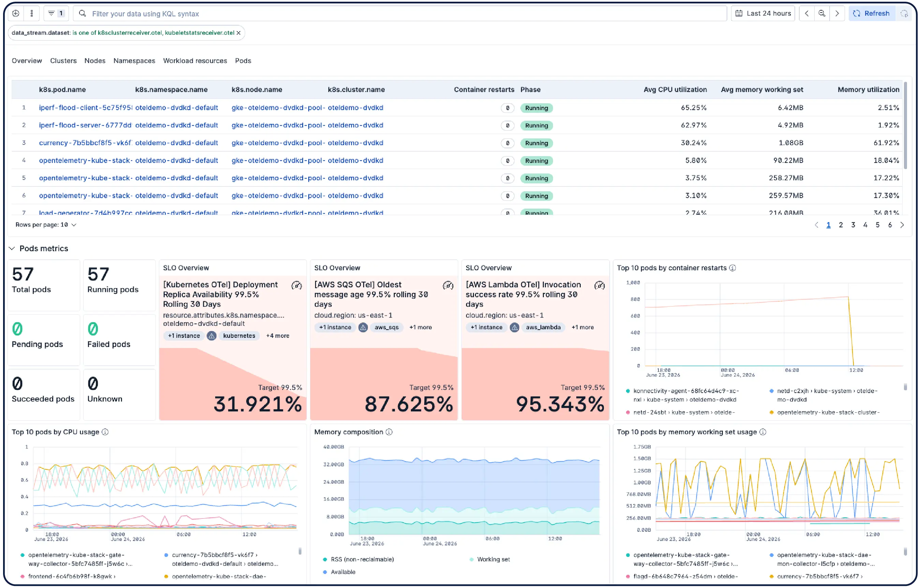Click the AWS SQS SLO gauge icon
Image resolution: width=921 pixels, height=588 pixels.
pyautogui.click(x=448, y=286)
